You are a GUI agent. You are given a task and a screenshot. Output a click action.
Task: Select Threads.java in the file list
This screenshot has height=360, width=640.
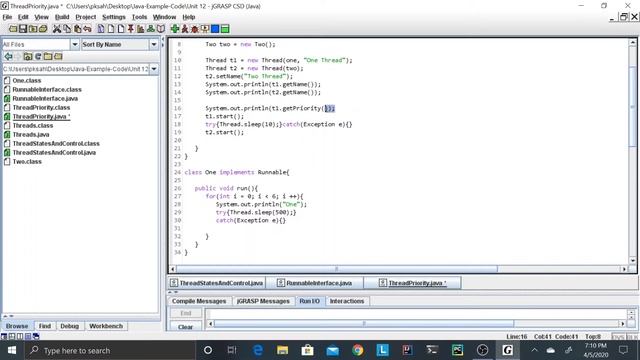click(31, 134)
